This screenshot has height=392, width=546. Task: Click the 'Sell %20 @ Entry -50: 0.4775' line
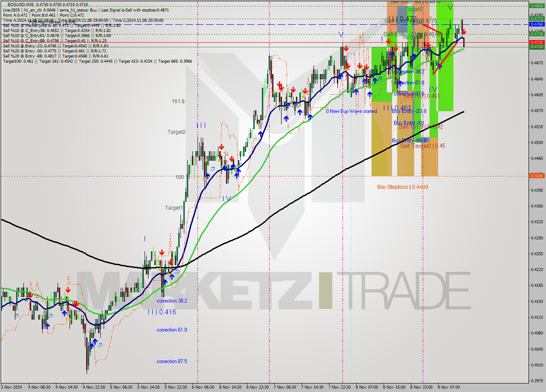(x=55, y=51)
